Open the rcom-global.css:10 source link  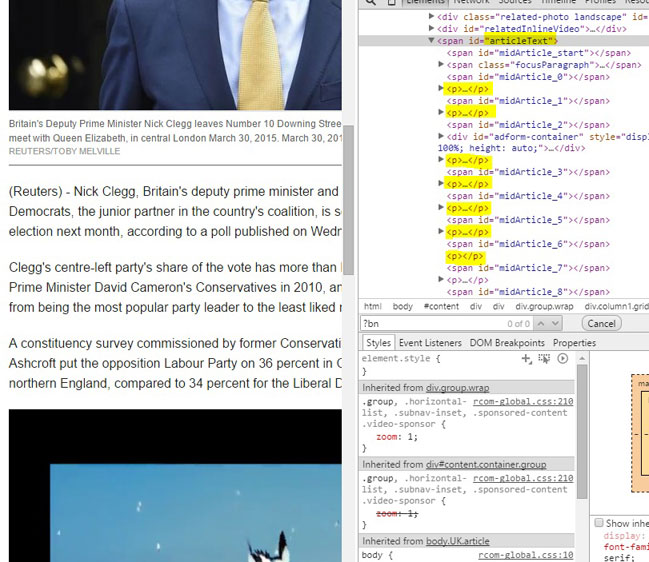pos(526,555)
